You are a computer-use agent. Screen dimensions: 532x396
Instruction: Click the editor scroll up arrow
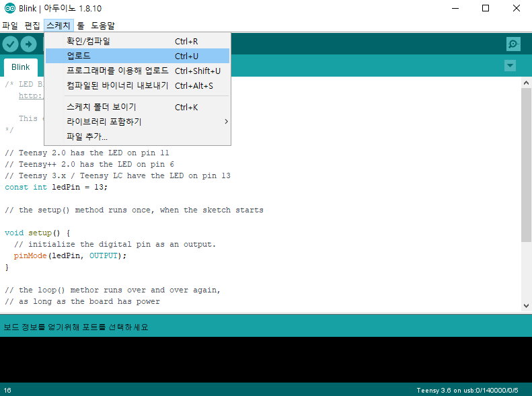[x=526, y=83]
